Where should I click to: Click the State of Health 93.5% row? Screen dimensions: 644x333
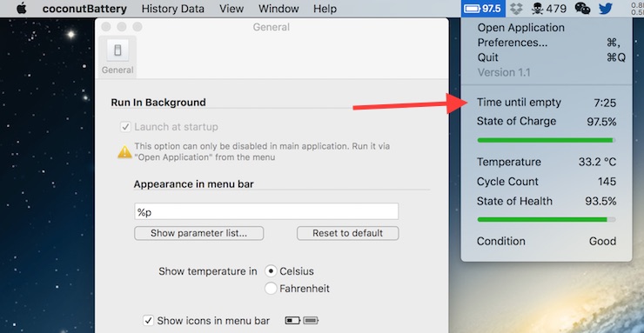pos(547,202)
